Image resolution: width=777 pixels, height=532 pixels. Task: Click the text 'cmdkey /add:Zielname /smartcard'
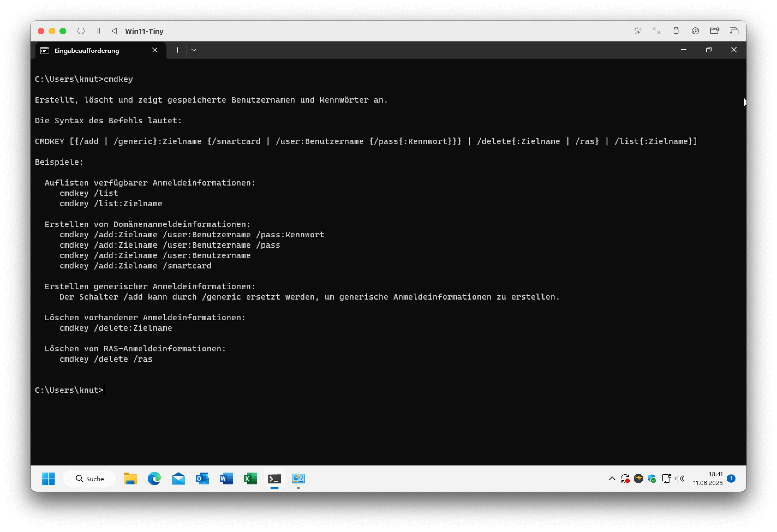(x=135, y=266)
